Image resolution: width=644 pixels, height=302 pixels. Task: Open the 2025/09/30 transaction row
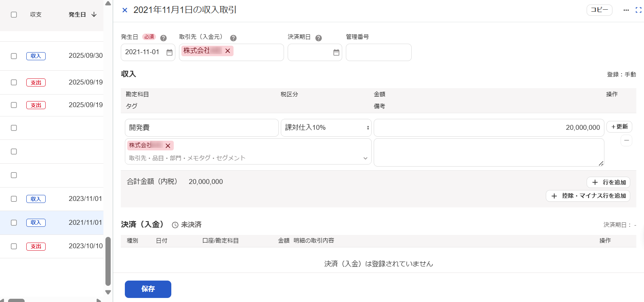(x=52, y=56)
